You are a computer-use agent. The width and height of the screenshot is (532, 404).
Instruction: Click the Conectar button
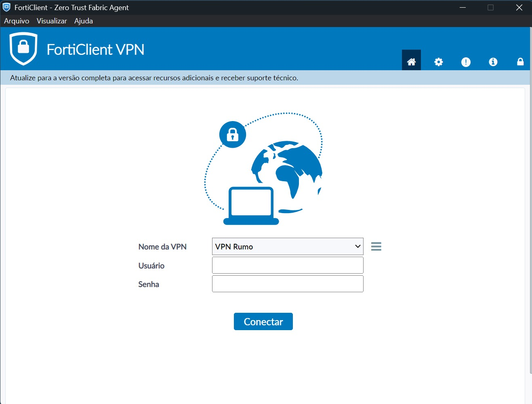pos(263,322)
